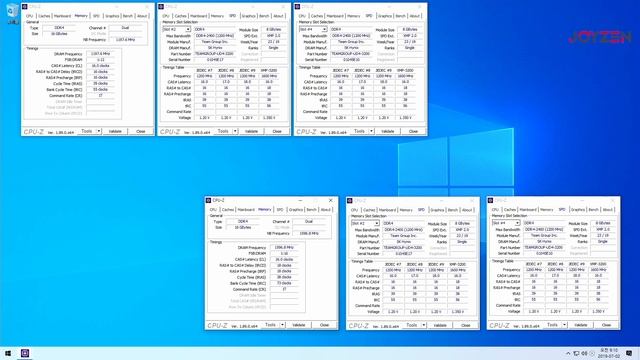Switch to the SPD tab in the top-left Memory window

point(96,16)
